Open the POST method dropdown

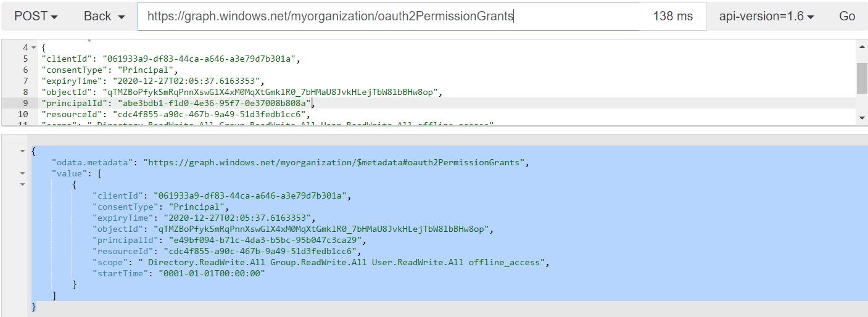(36, 17)
